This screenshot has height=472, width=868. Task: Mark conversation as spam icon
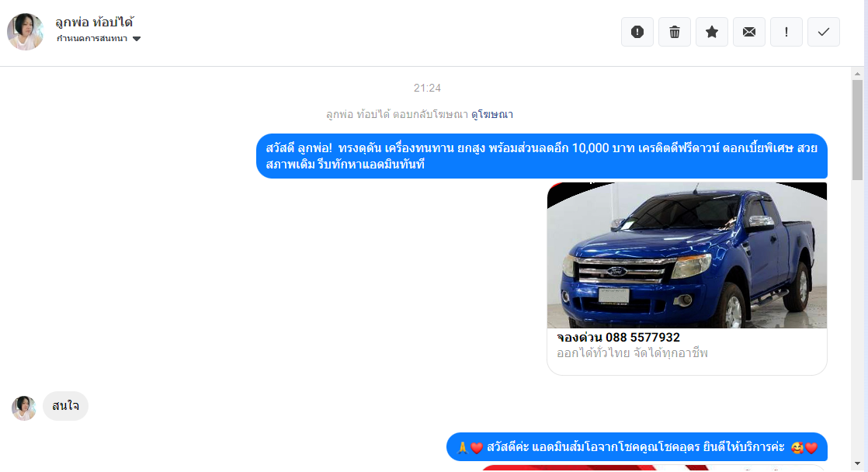tap(637, 32)
